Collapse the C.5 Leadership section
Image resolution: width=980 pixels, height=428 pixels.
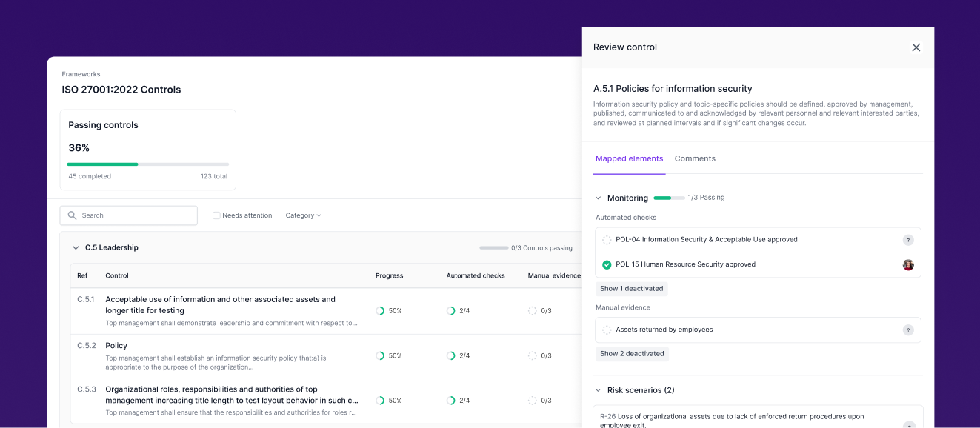[76, 247]
